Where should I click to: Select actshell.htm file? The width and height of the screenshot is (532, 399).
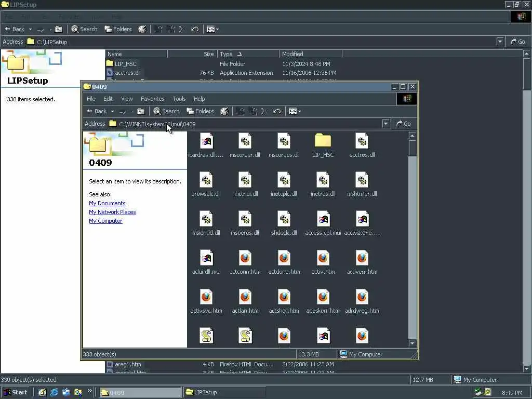(x=284, y=302)
